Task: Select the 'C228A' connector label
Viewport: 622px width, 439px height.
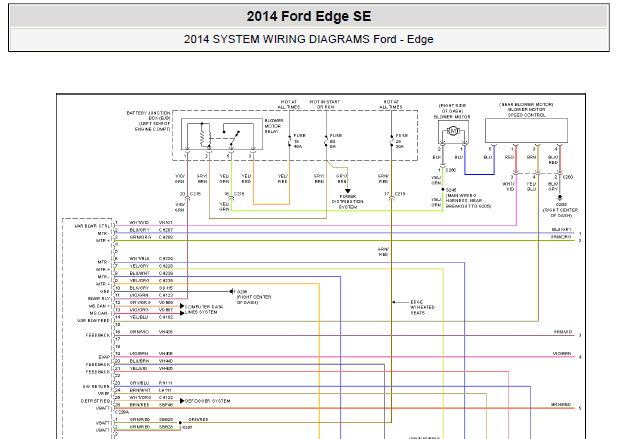Action: (x=122, y=412)
